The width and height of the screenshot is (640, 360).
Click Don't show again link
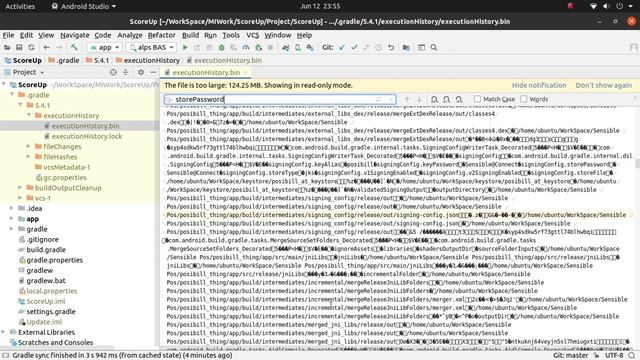coord(604,85)
